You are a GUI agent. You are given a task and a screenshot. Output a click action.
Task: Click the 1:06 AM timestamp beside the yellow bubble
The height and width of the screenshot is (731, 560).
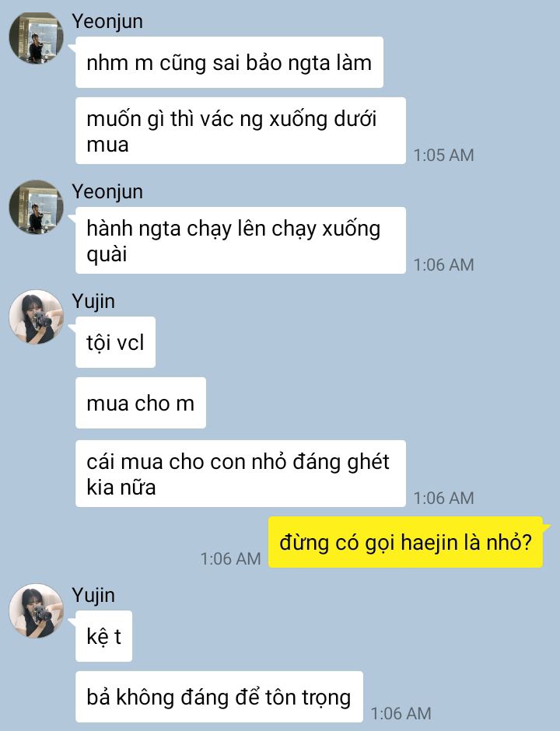(x=230, y=558)
